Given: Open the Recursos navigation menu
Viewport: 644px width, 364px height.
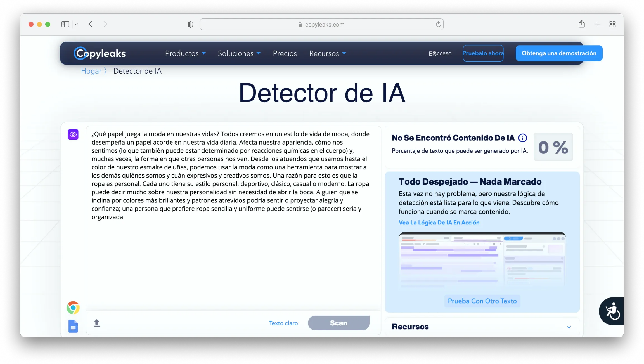Looking at the screenshot, I should click(327, 53).
